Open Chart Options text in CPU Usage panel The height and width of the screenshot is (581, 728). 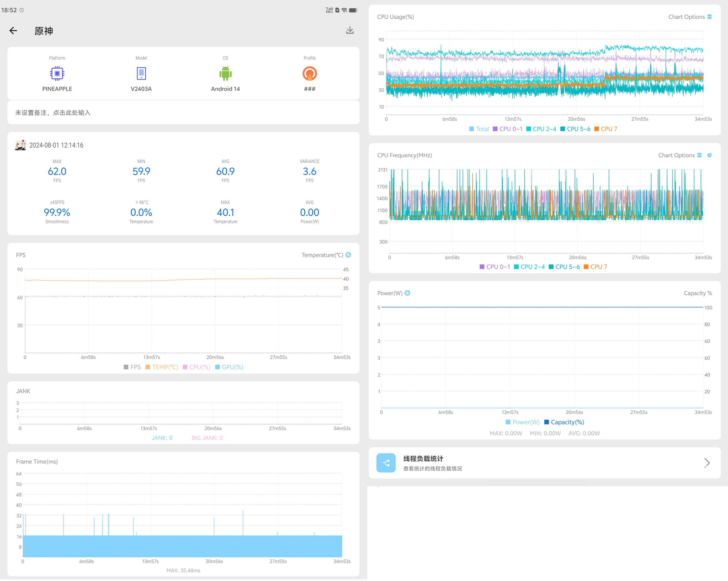[x=686, y=17]
